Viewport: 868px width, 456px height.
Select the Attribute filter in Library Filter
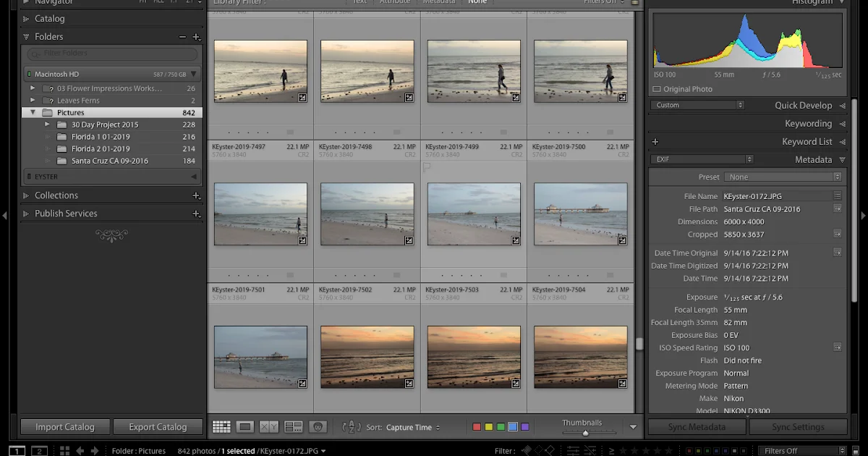point(395,2)
